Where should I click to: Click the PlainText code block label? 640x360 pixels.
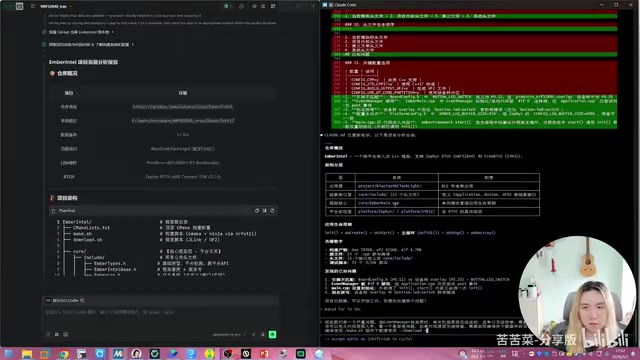click(67, 211)
